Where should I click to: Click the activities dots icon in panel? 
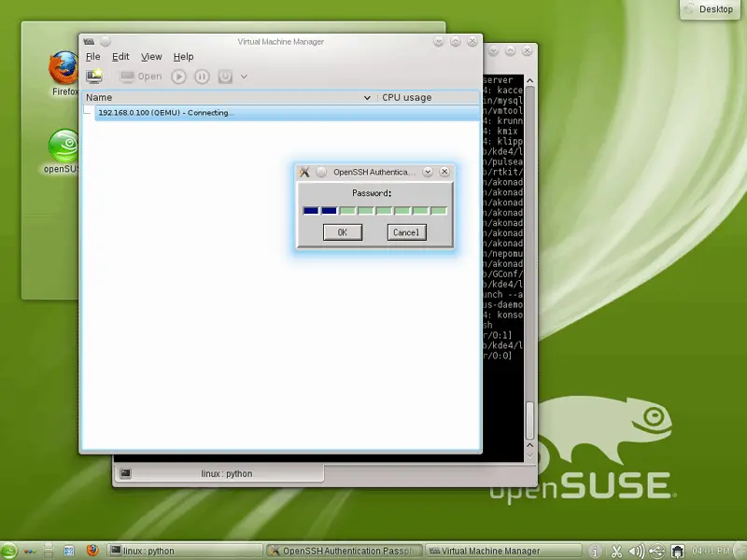(30, 552)
